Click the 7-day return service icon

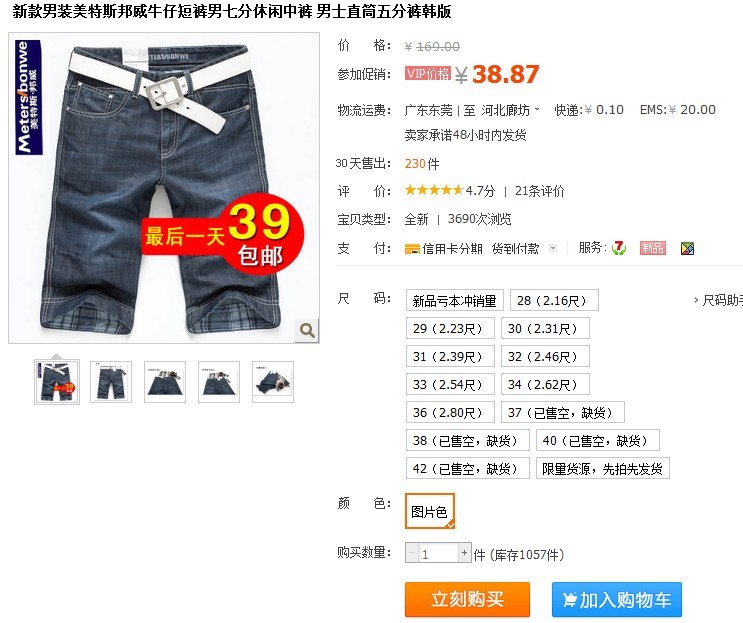coord(618,248)
